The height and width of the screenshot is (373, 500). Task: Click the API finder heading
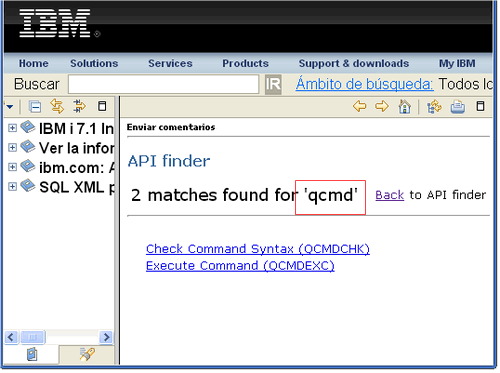pos(169,161)
